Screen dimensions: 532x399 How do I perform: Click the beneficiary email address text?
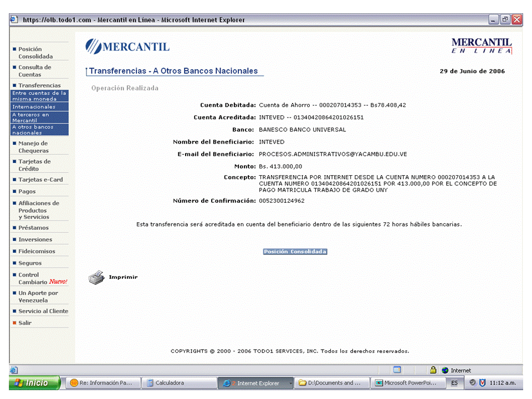[x=333, y=154]
